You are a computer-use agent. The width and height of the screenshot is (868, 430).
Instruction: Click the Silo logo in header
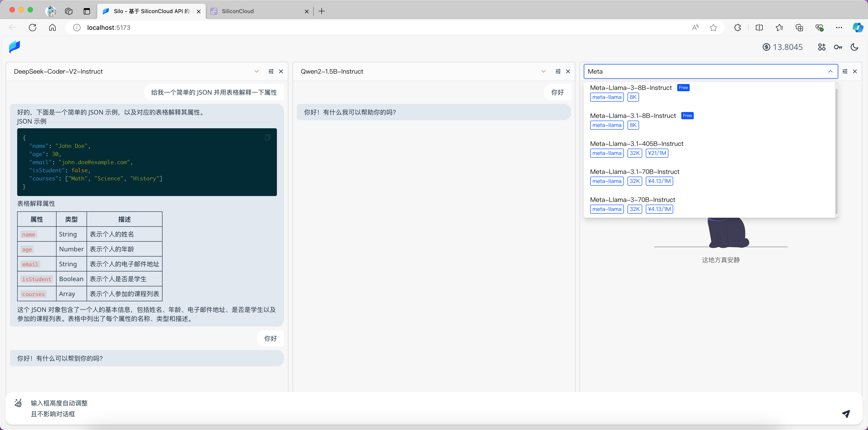(14, 47)
